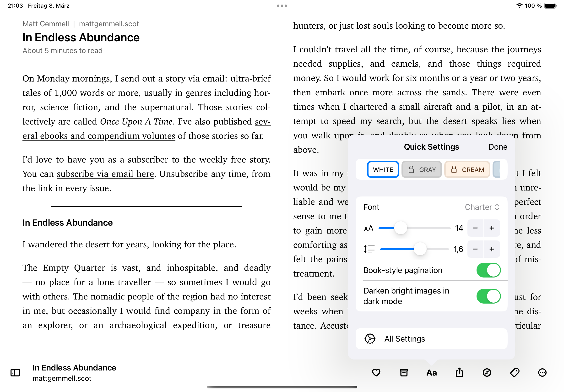Tap the font size value 14
The width and height of the screenshot is (564, 392).
coord(459,228)
